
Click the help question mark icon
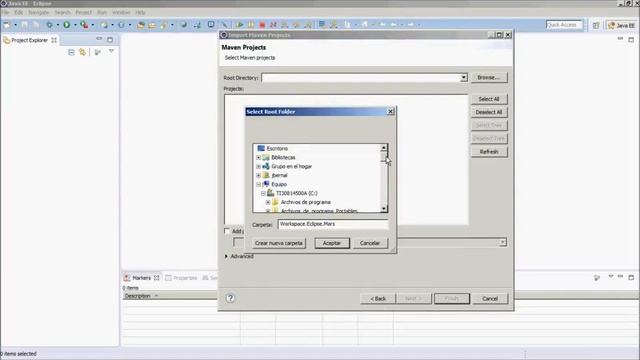pyautogui.click(x=230, y=298)
